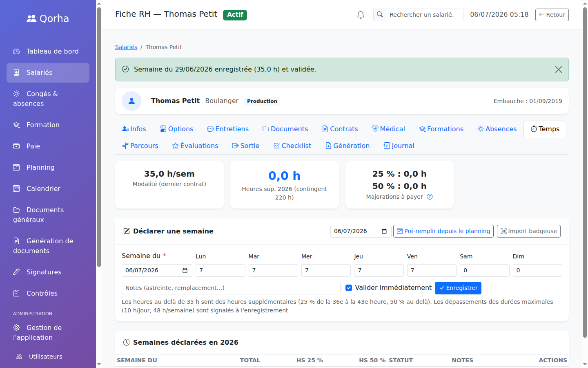Open the Contrats tab
Image resolution: width=588 pixels, height=368 pixels.
[340, 129]
